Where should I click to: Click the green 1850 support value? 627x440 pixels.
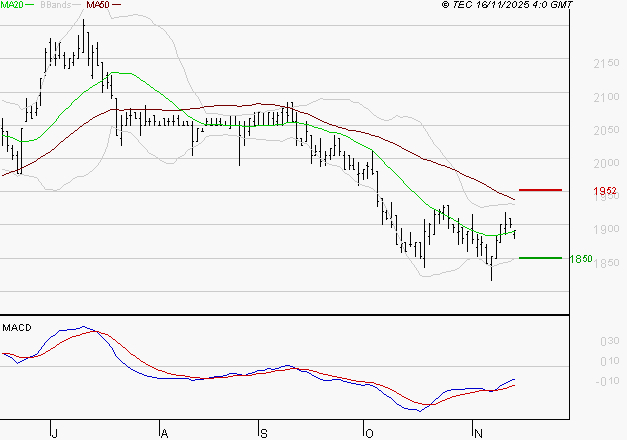(581, 259)
